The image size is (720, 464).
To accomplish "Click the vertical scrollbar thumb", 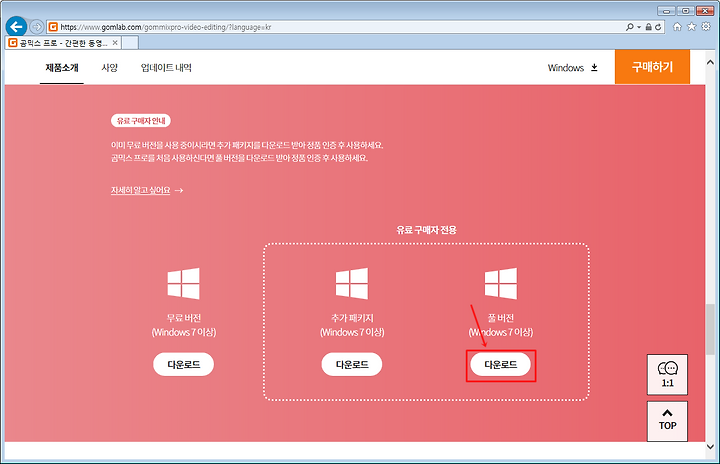I will pyautogui.click(x=710, y=329).
